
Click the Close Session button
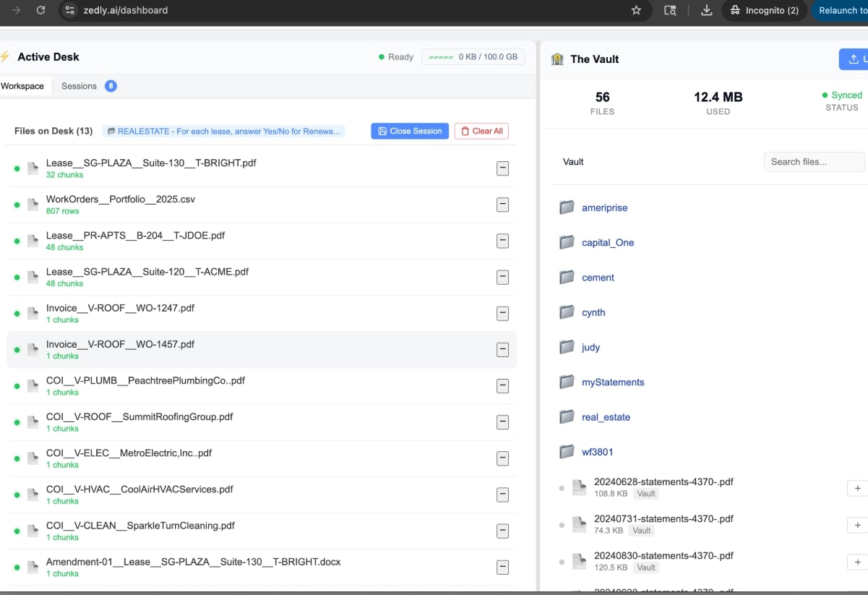(410, 131)
